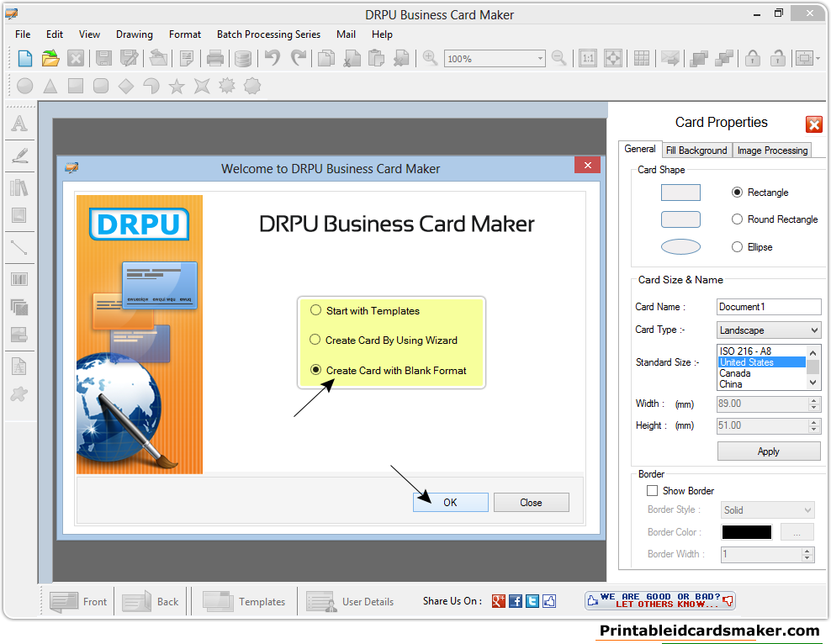The height and width of the screenshot is (644, 831).
Task: Increase Border Width with up stepper
Action: point(807,551)
